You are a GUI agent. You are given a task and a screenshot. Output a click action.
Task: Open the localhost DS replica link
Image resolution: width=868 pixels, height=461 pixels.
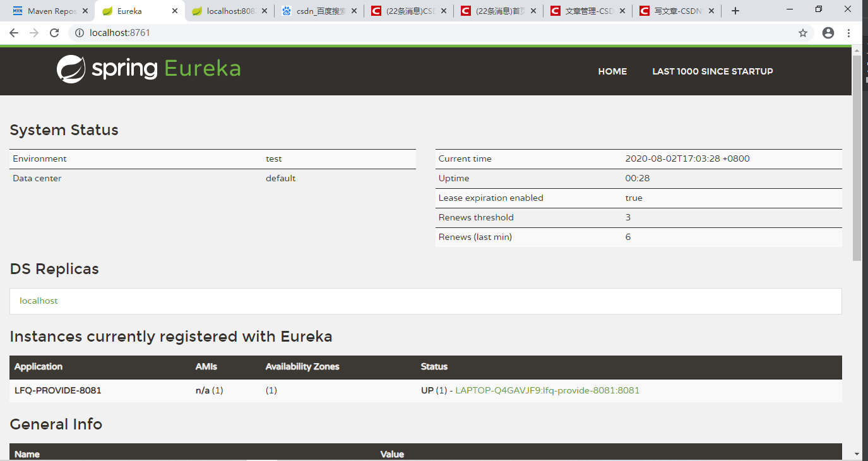pos(39,301)
